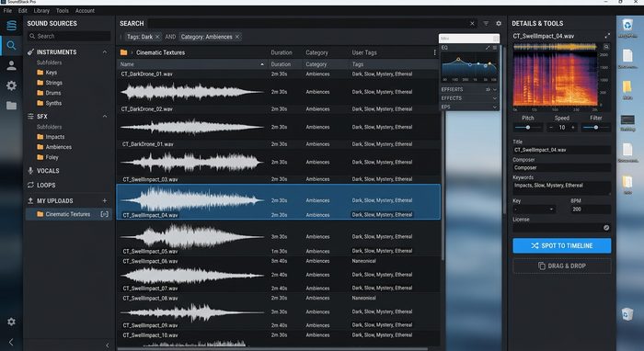
Task: Increase Speed with the plus button
Action: [573, 128]
